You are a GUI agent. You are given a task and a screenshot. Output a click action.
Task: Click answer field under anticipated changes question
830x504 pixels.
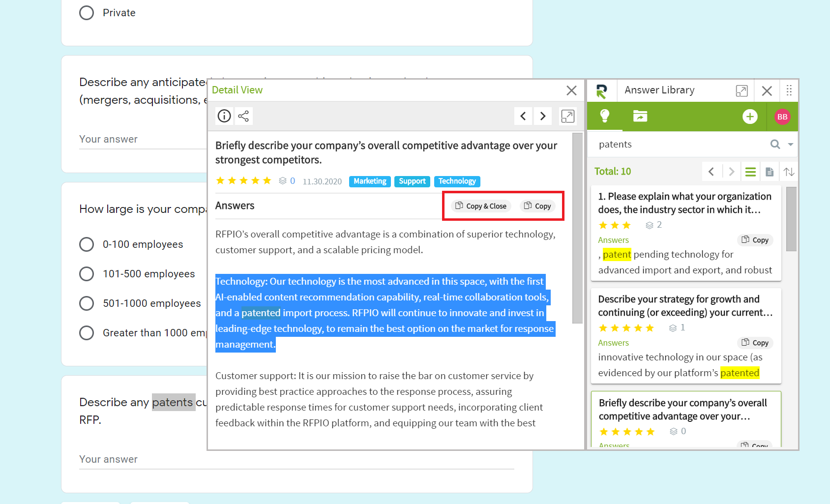[x=143, y=140]
